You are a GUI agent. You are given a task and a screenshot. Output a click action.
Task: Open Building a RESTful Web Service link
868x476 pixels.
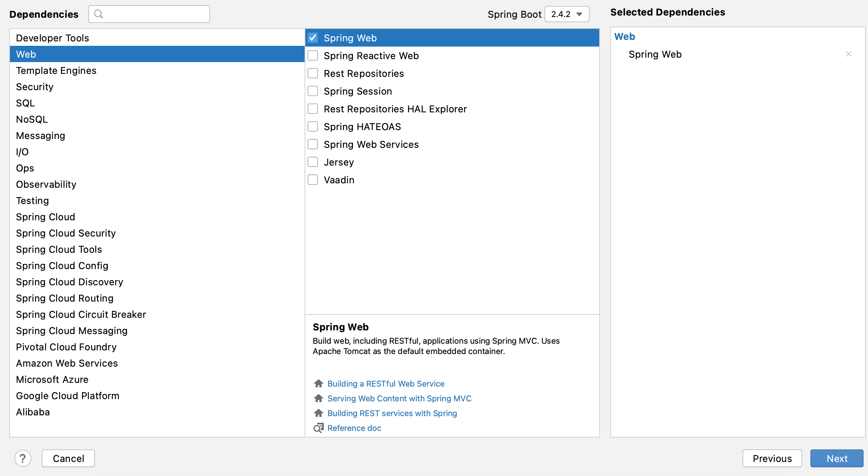(x=386, y=384)
